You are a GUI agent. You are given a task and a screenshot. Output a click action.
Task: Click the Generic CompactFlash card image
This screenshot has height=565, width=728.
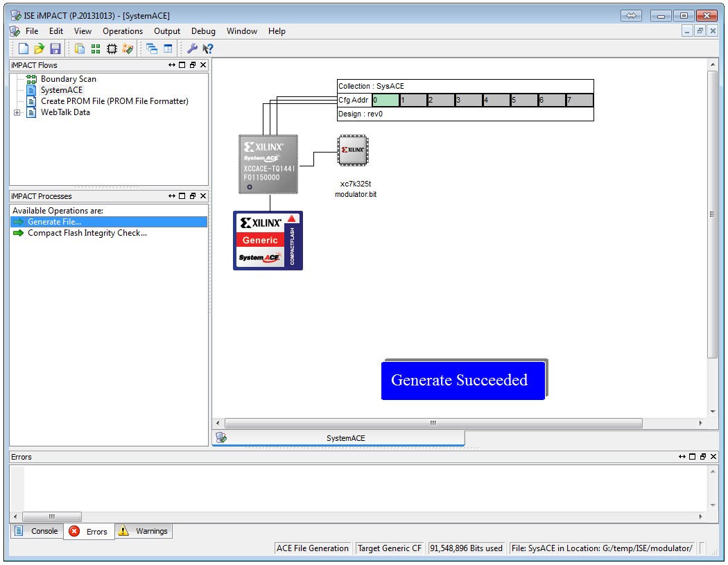268,241
